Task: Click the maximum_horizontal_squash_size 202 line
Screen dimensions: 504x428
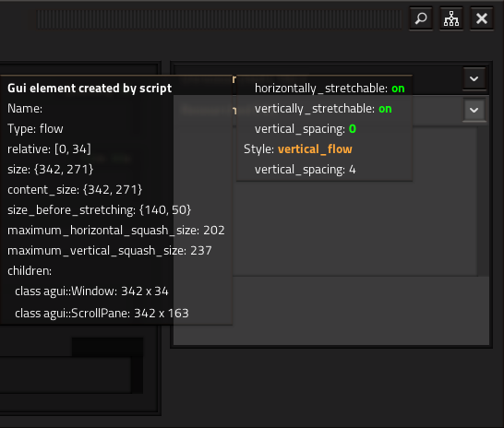Action: [116, 231]
